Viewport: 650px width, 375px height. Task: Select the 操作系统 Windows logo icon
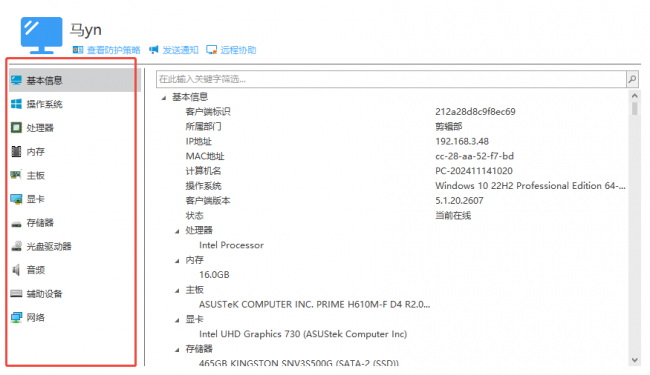16,104
